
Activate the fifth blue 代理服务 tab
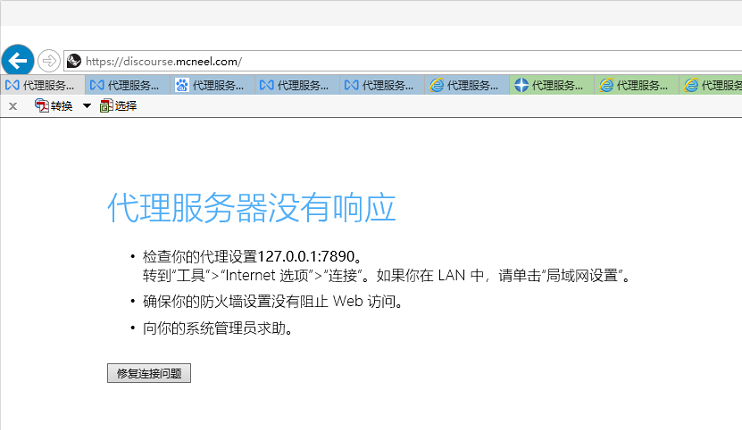point(382,85)
